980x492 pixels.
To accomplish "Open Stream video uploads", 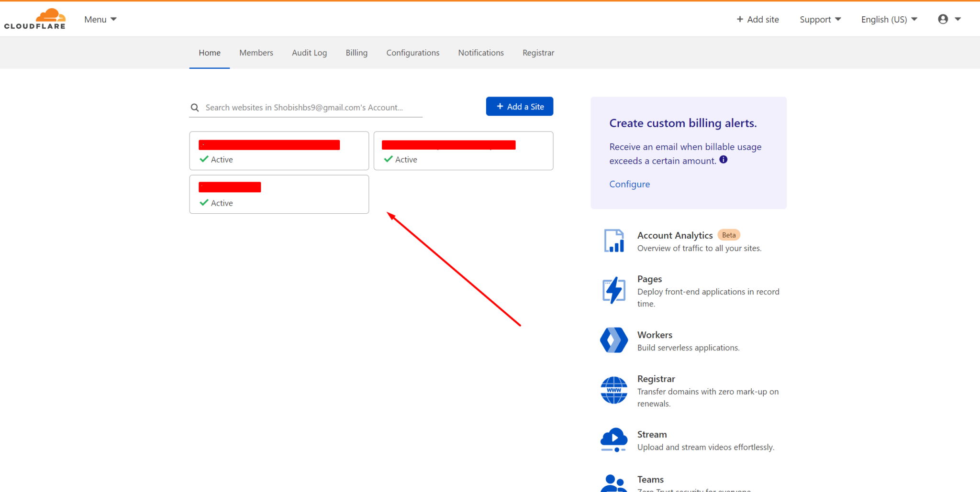I will 652,434.
